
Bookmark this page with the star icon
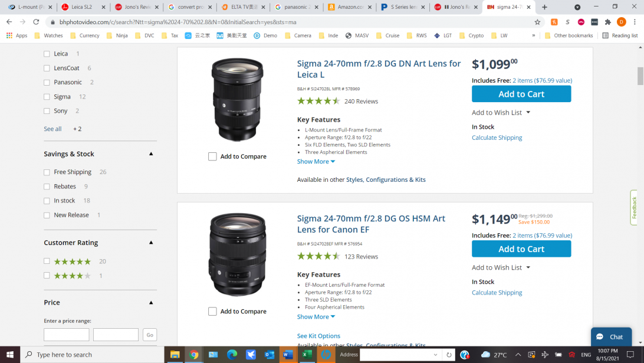click(x=537, y=22)
